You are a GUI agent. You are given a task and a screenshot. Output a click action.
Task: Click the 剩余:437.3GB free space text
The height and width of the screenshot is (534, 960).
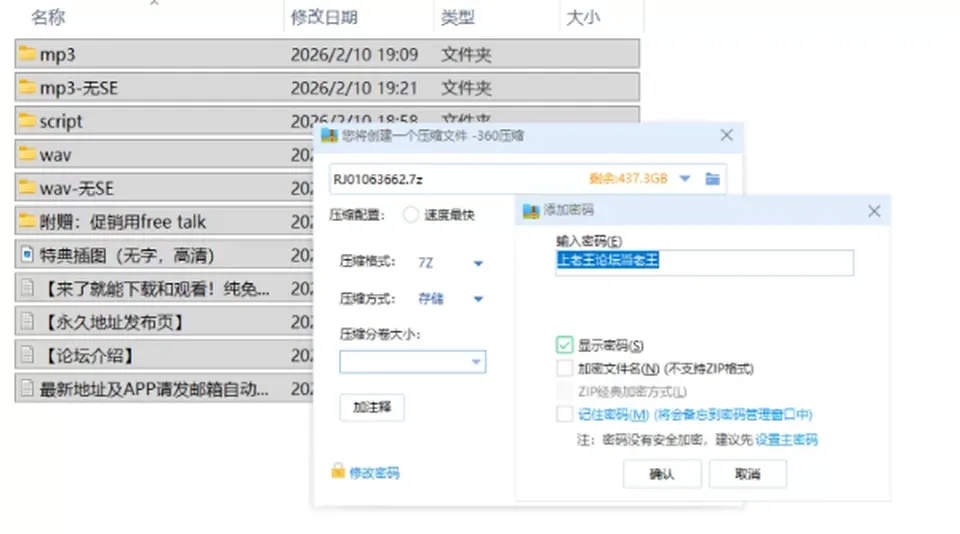click(x=628, y=178)
